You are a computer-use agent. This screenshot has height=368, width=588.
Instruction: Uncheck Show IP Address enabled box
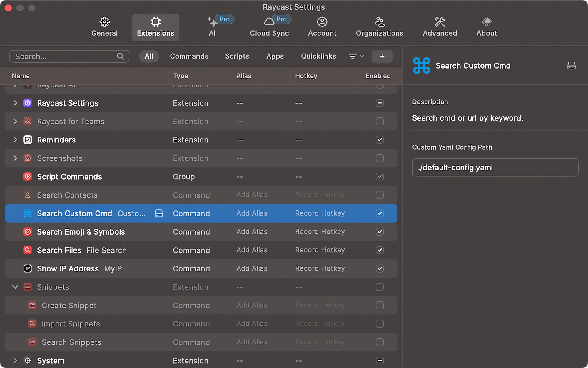[380, 268]
